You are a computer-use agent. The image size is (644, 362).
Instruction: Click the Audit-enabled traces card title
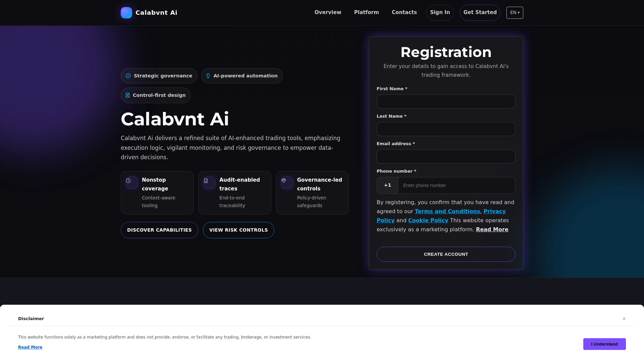pyautogui.click(x=239, y=184)
